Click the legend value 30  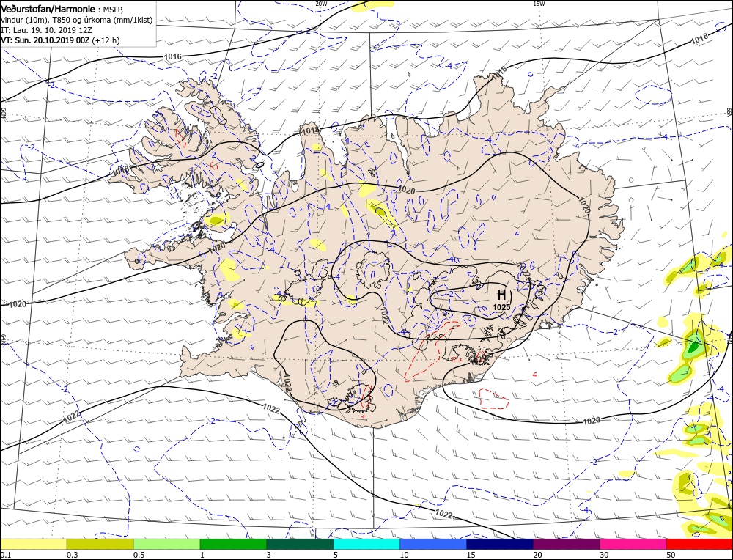(605, 555)
